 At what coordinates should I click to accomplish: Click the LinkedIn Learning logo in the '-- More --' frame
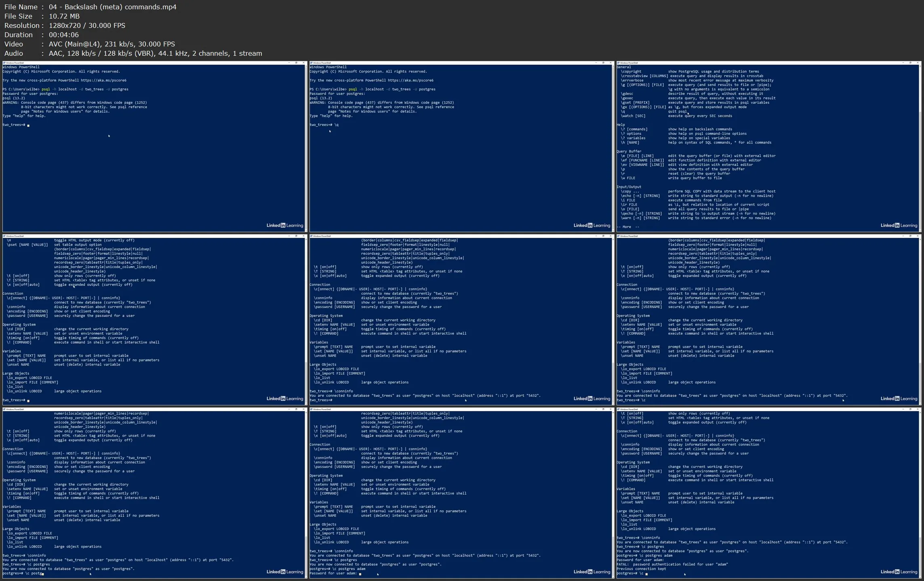pyautogui.click(x=899, y=225)
